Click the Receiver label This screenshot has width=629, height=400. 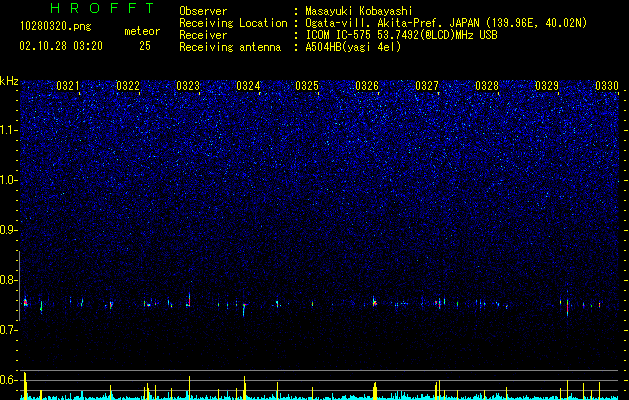point(203,35)
